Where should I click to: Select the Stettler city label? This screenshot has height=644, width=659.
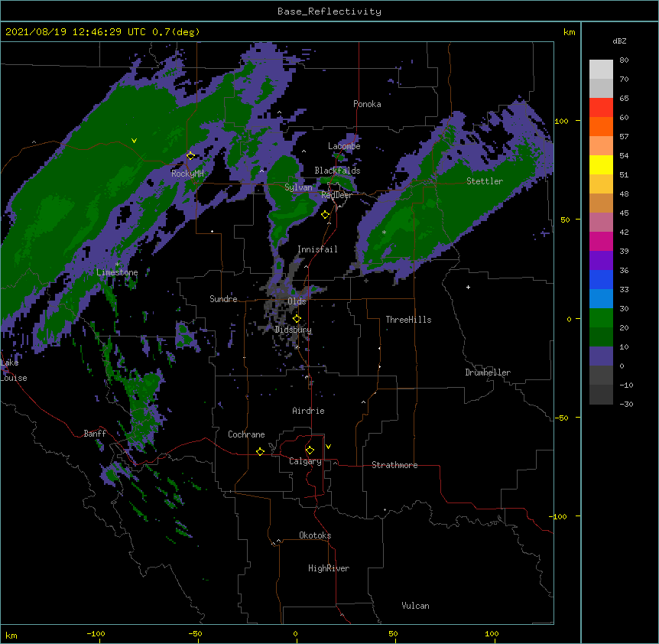(485, 181)
